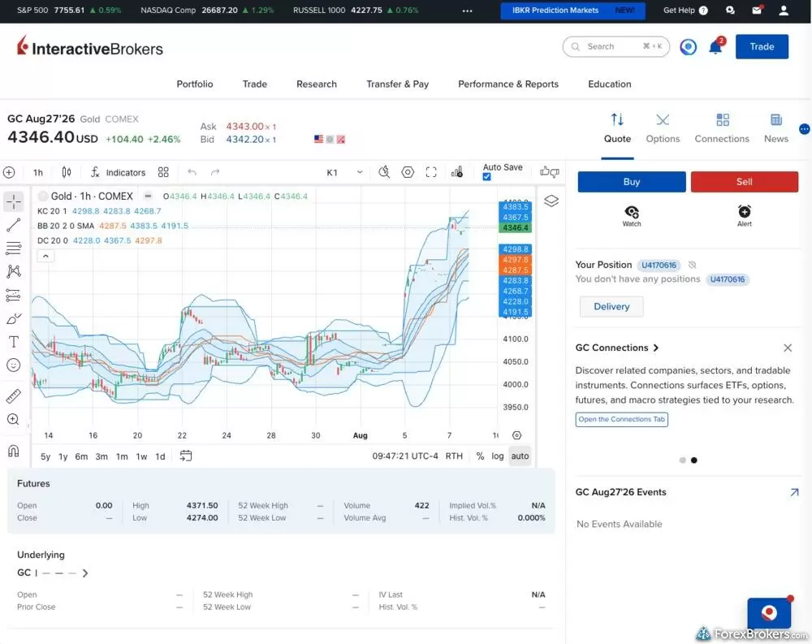Show more ticker indexes ellipsis
The image size is (812, 644).
[467, 11]
